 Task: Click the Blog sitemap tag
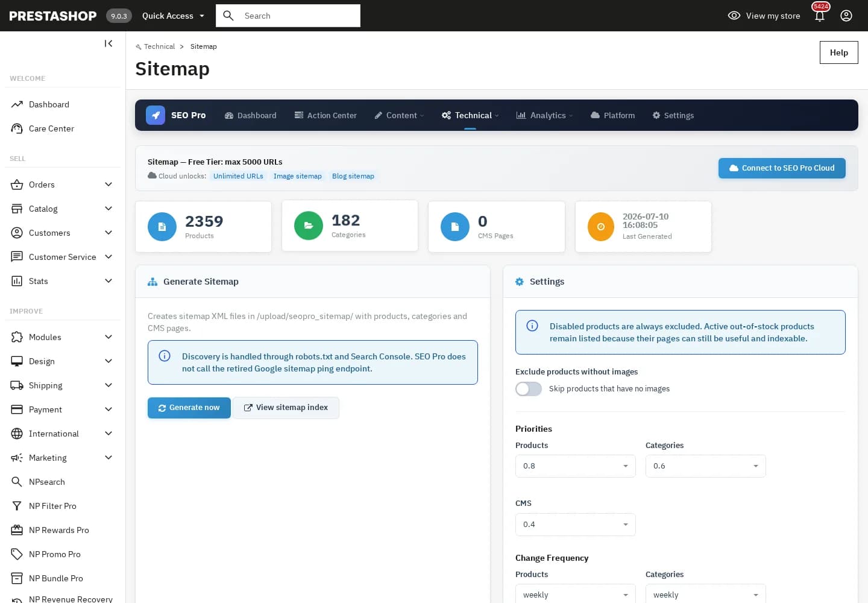point(353,176)
